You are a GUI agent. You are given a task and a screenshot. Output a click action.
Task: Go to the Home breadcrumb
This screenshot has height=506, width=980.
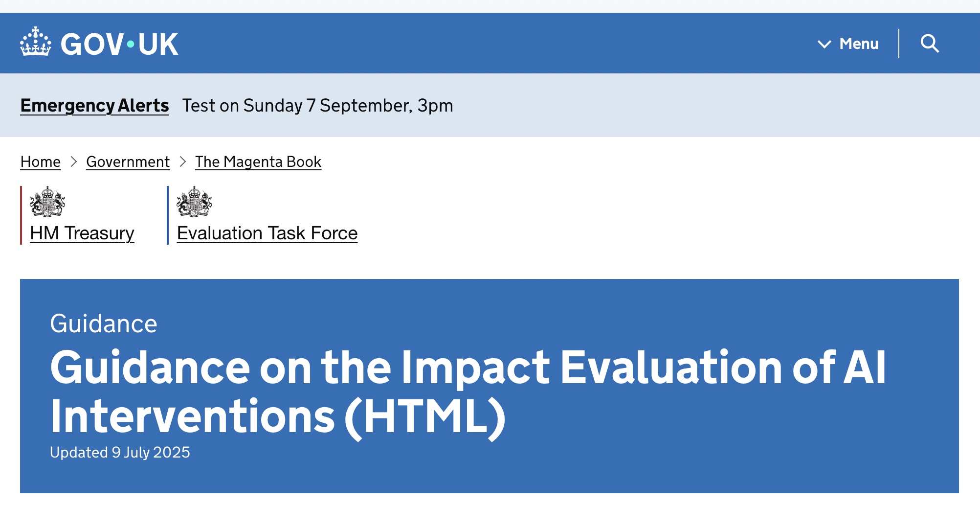click(x=41, y=162)
